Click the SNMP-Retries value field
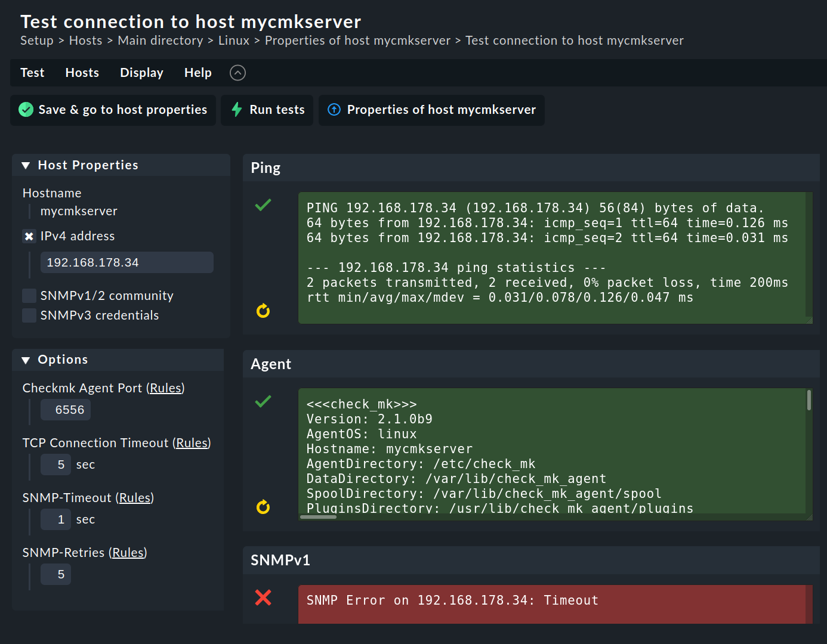The image size is (827, 644). click(x=55, y=574)
